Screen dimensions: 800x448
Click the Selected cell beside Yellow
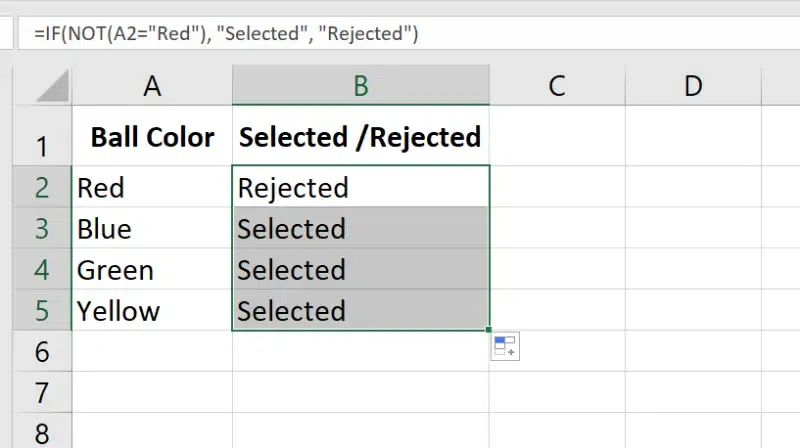pyautogui.click(x=360, y=311)
